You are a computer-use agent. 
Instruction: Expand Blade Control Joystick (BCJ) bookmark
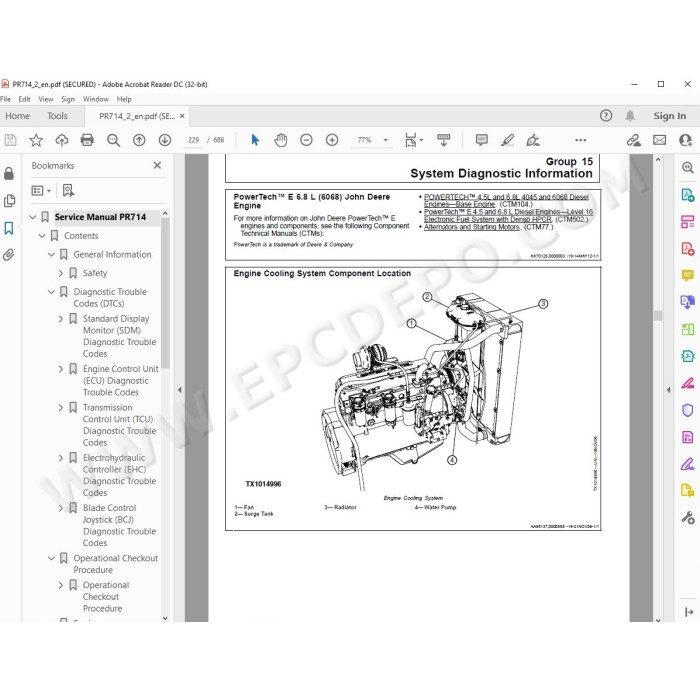point(61,508)
